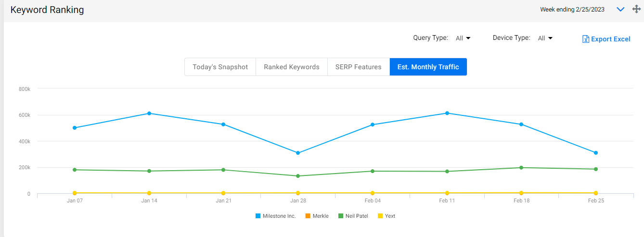644x237 pixels.
Task: Expand the week ending date chevron
Action: click(x=620, y=9)
